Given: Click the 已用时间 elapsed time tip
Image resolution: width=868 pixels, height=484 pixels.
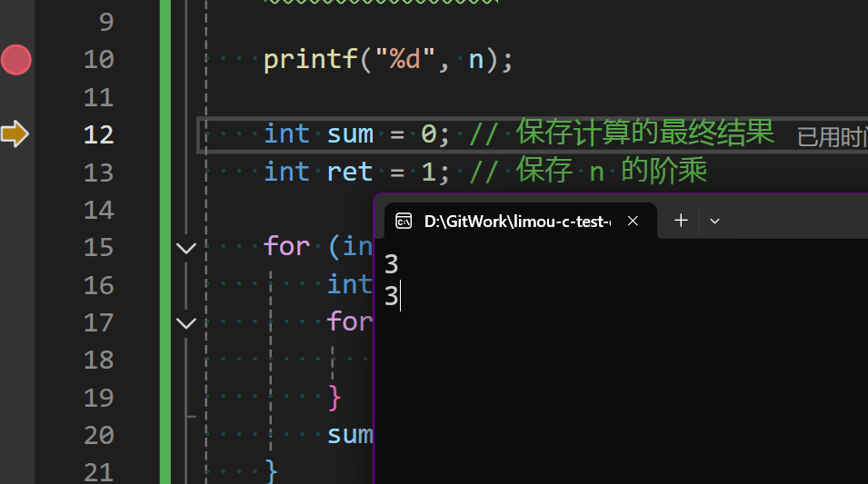Looking at the screenshot, I should (831, 137).
